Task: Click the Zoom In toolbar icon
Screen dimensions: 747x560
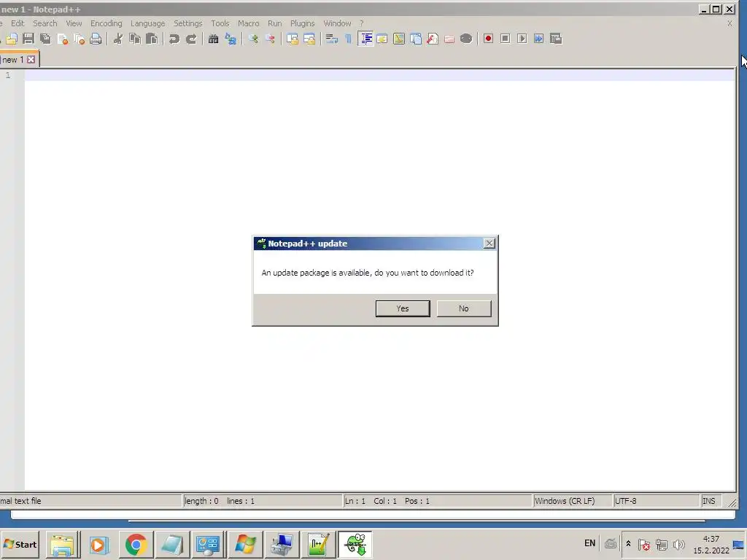Action: pos(253,39)
